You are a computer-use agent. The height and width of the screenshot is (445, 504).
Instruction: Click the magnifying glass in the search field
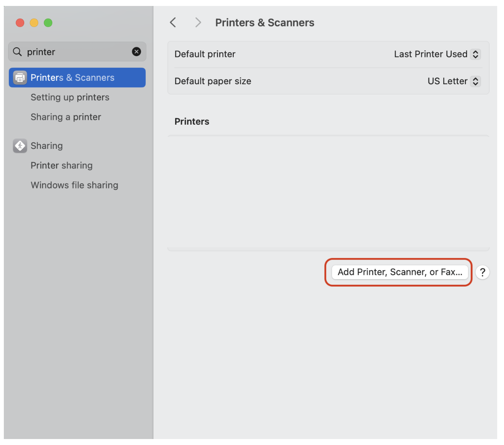pos(17,51)
